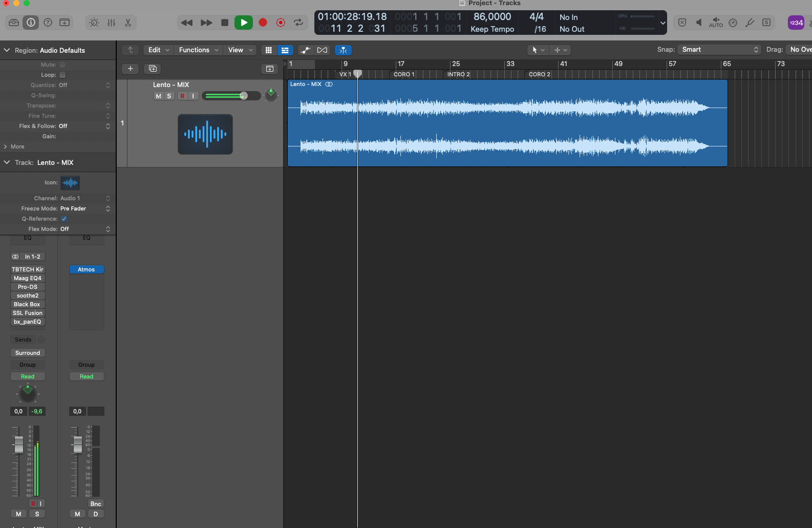Click the Capture Recording button
This screenshot has height=528, width=812.
point(281,23)
